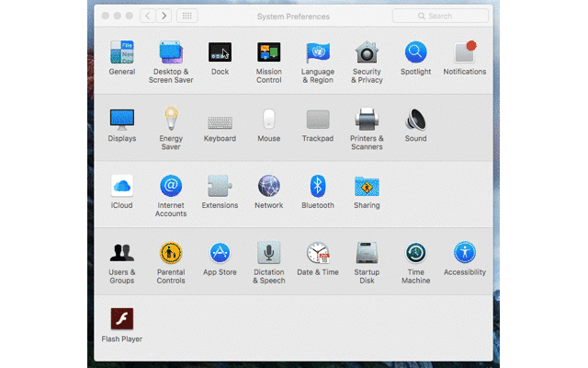This screenshot has width=588, height=368.
Task: Open the iCloud preferences
Action: pos(122,187)
